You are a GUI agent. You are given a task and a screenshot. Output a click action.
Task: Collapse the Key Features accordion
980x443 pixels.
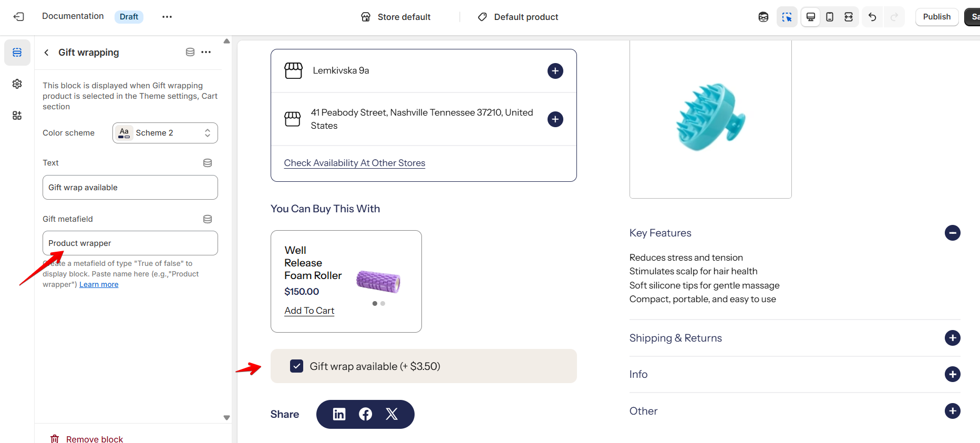coord(952,233)
